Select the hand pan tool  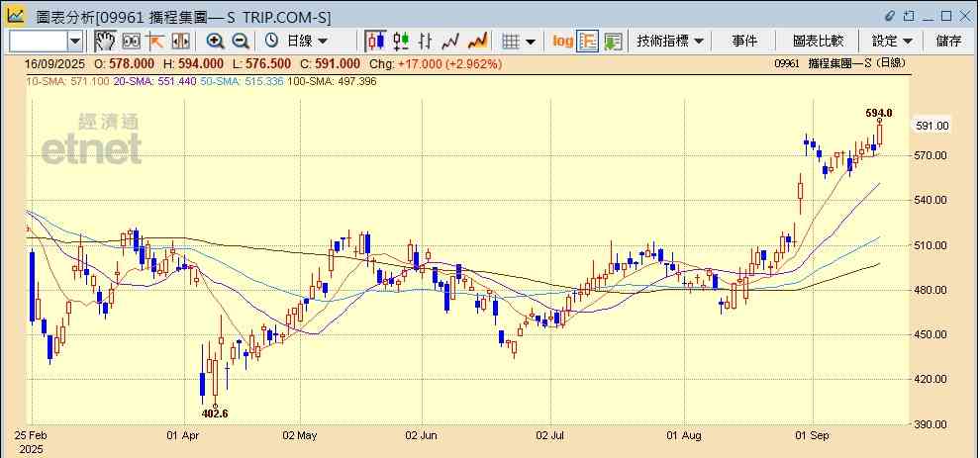pos(105,42)
